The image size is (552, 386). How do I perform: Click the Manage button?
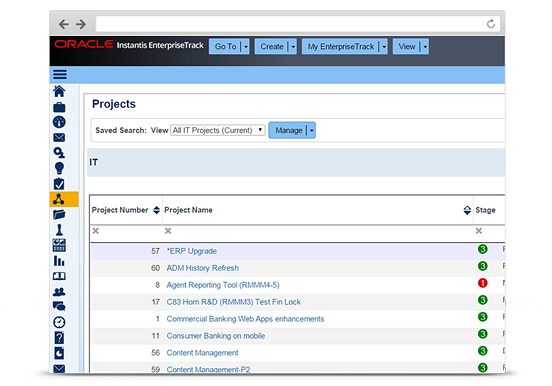click(289, 130)
